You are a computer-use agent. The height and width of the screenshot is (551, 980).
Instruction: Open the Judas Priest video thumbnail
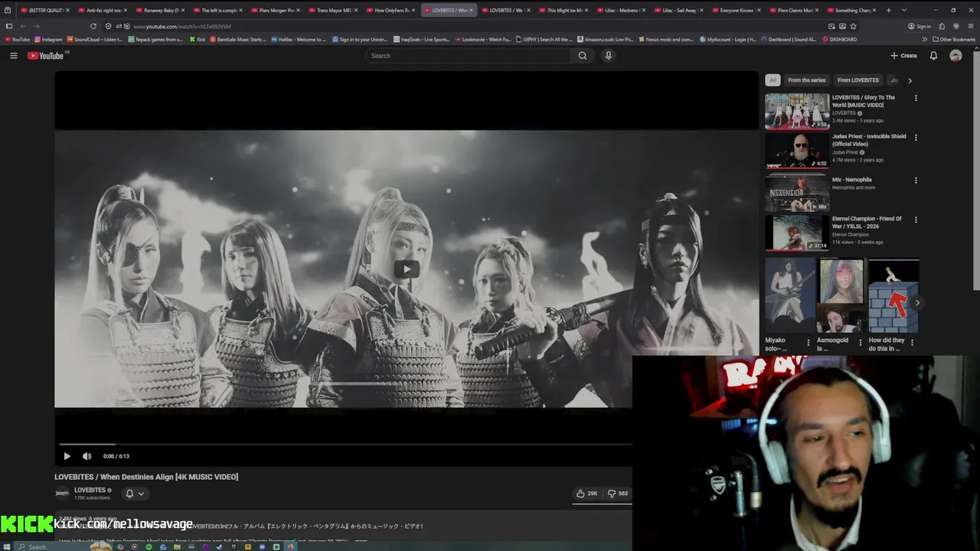pyautogui.click(x=797, y=150)
